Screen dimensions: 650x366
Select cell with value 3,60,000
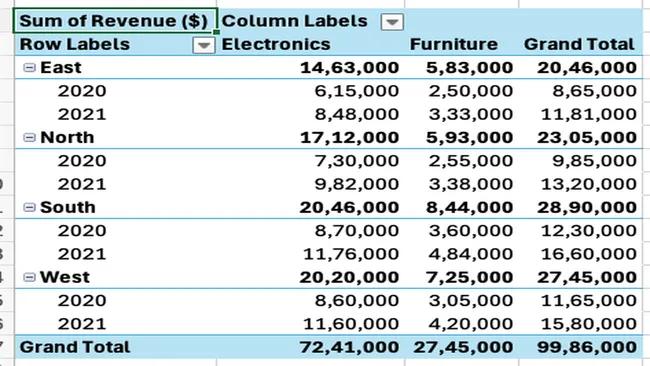click(x=471, y=230)
